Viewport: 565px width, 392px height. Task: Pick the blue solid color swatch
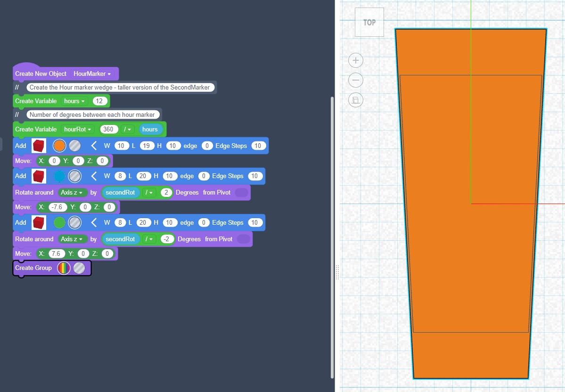(59, 176)
